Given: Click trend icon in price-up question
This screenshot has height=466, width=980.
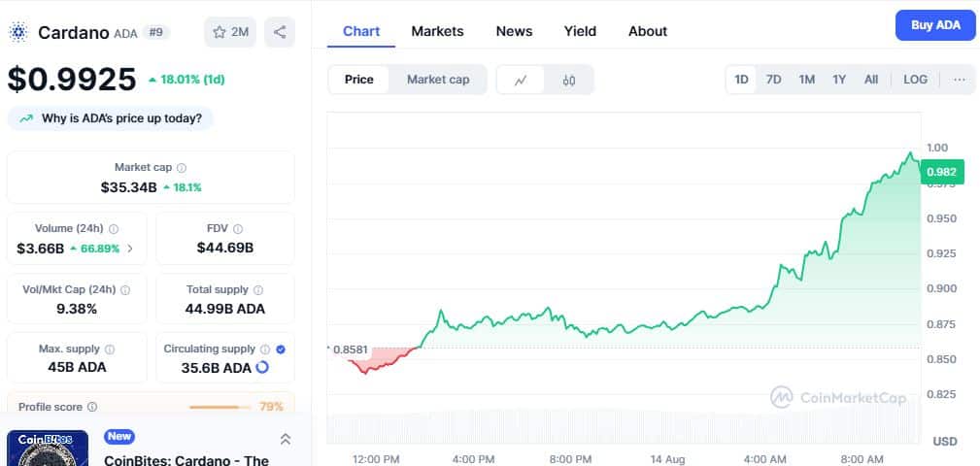Looking at the screenshot, I should (26, 118).
